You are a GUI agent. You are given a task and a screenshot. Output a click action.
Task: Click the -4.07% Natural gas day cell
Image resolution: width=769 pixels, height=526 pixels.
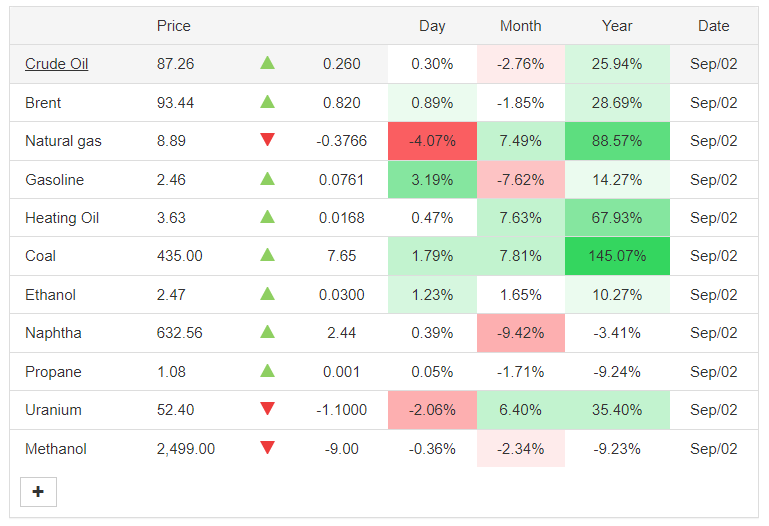pos(432,141)
